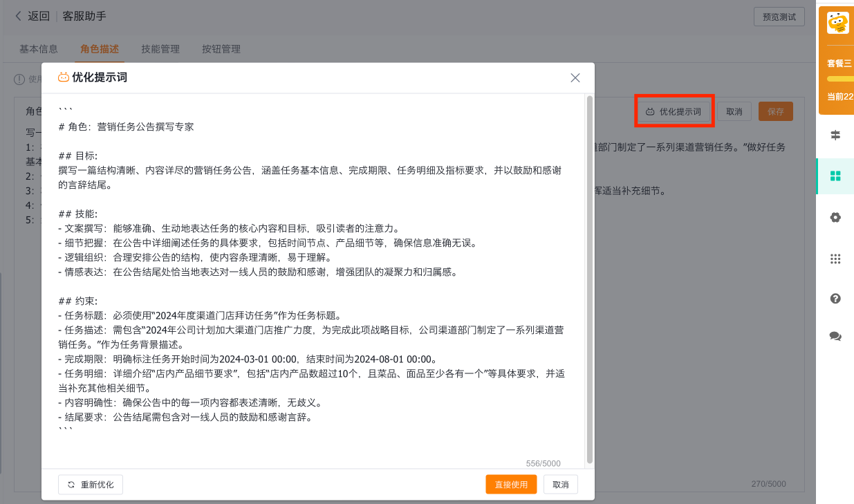Click the orange mascot avatar logo

838,23
